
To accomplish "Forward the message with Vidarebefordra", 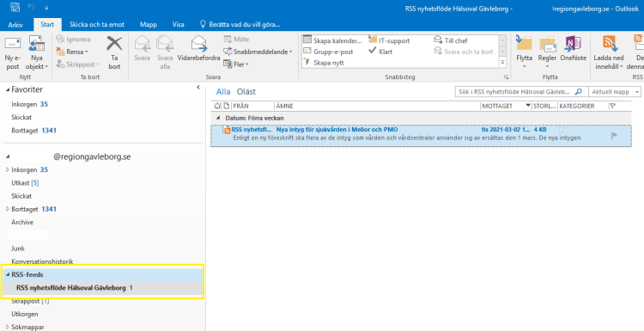I will [x=199, y=48].
